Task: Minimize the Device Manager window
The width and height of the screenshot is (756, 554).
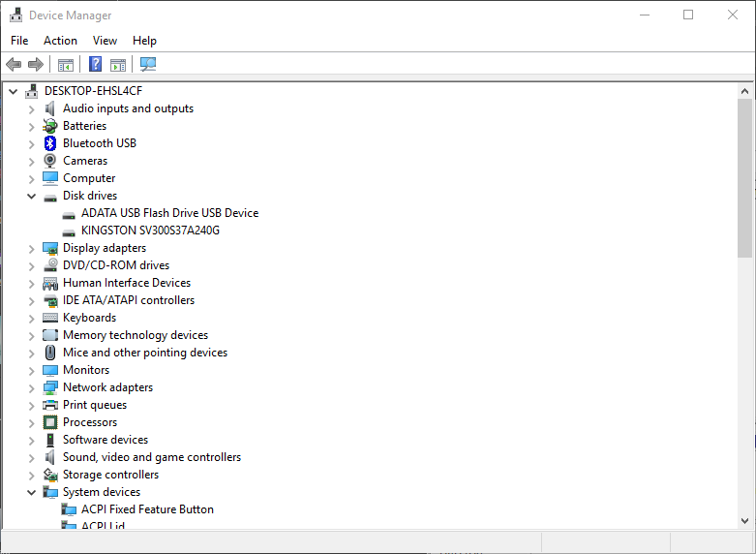Action: click(x=645, y=15)
